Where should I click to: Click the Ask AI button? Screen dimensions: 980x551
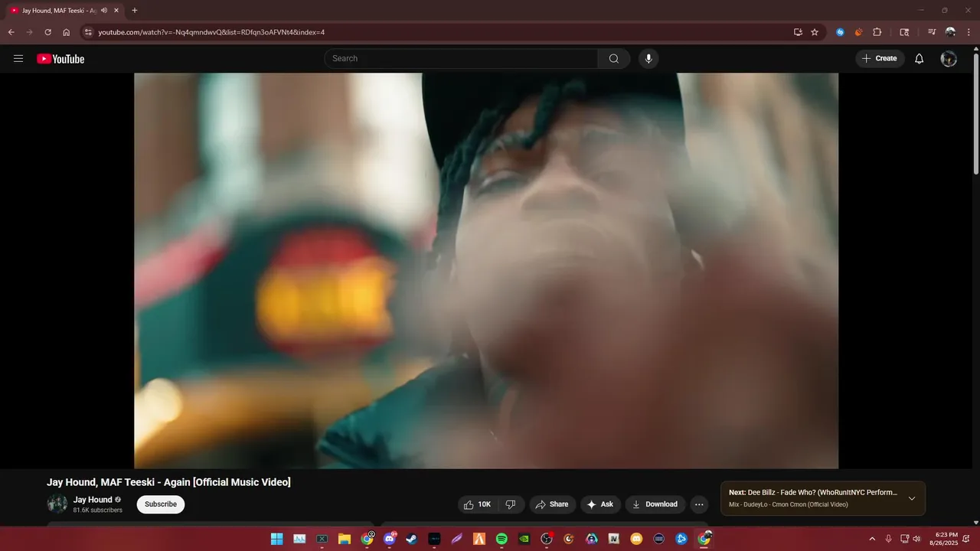tap(600, 504)
